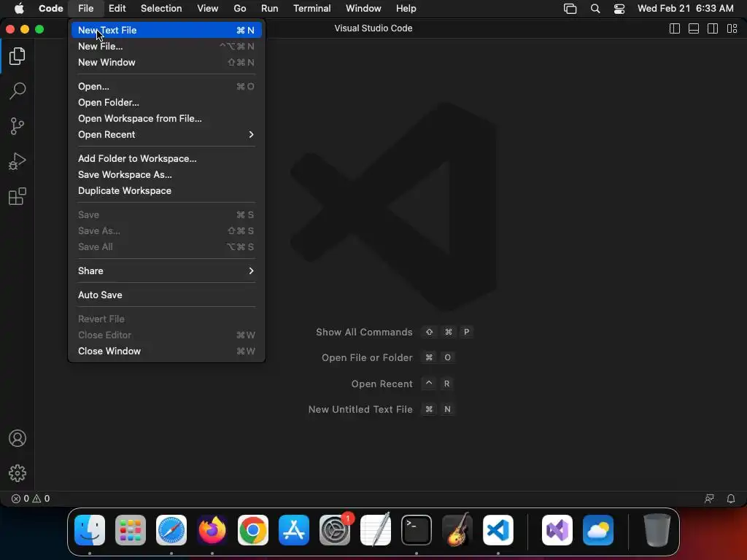Choose New Text File from File menu
The width and height of the screenshot is (747, 560).
click(166, 30)
